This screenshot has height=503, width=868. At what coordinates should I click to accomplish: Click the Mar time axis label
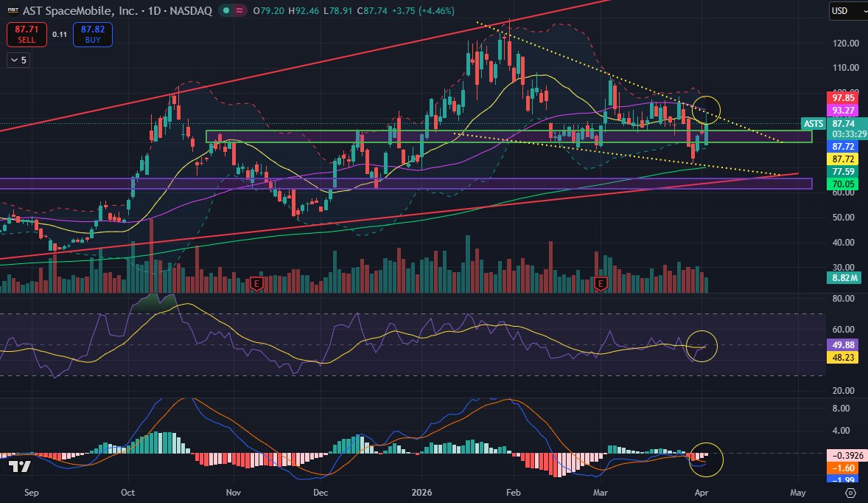click(601, 493)
